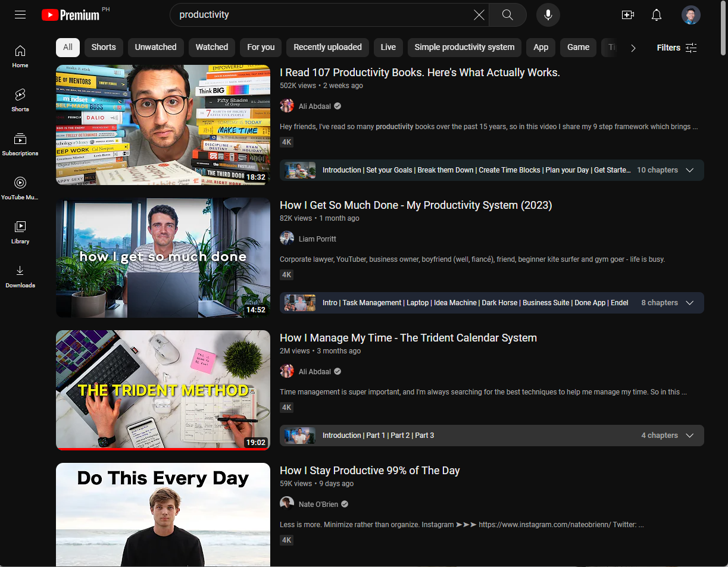The width and height of the screenshot is (728, 567).
Task: Open notifications bell
Action: pos(657,15)
